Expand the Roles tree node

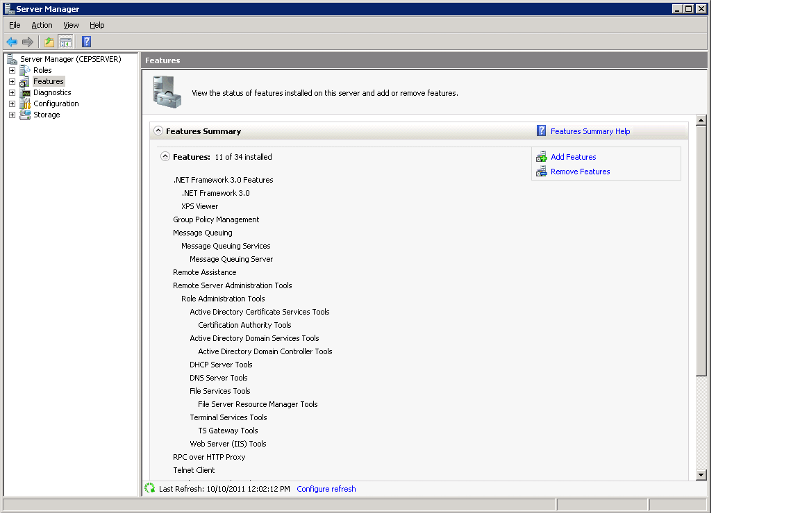pyautogui.click(x=11, y=70)
